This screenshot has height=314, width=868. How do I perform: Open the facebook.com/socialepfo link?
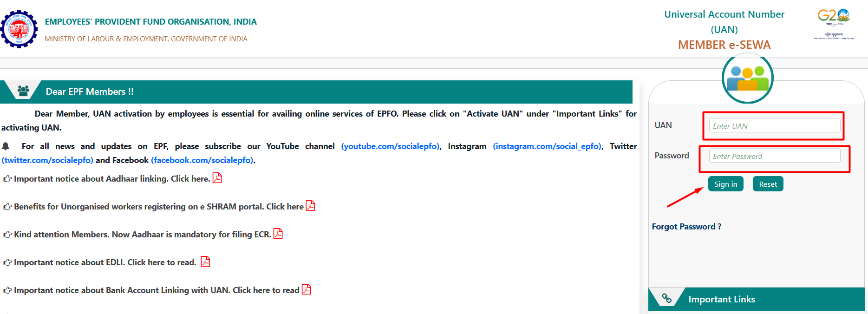point(202,160)
